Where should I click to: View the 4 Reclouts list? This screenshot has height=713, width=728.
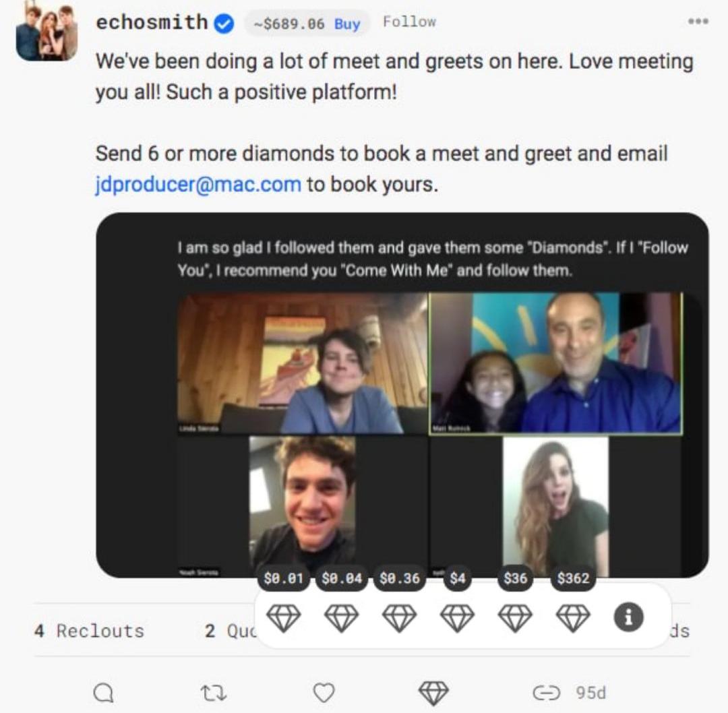89,631
